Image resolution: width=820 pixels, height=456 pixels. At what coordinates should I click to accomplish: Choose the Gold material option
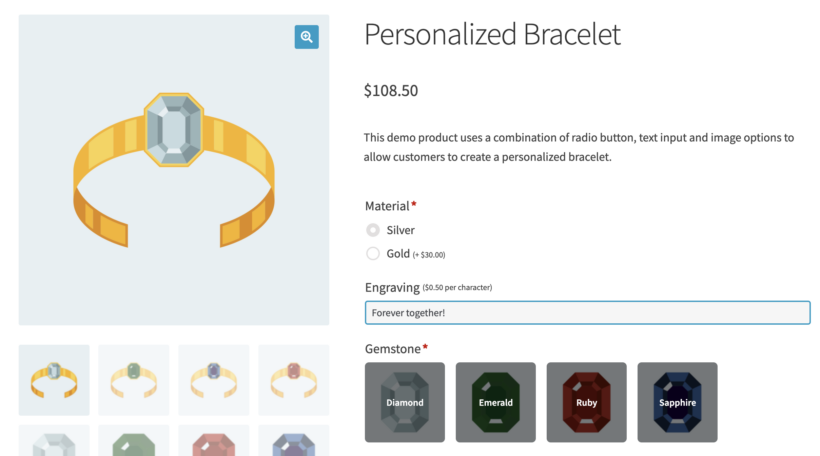point(373,254)
